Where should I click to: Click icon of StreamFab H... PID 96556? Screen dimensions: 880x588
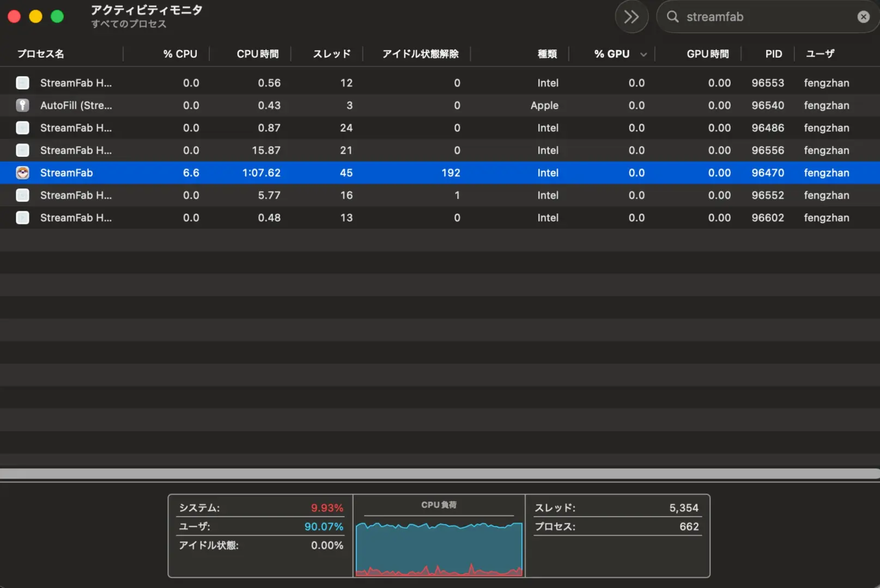22,150
